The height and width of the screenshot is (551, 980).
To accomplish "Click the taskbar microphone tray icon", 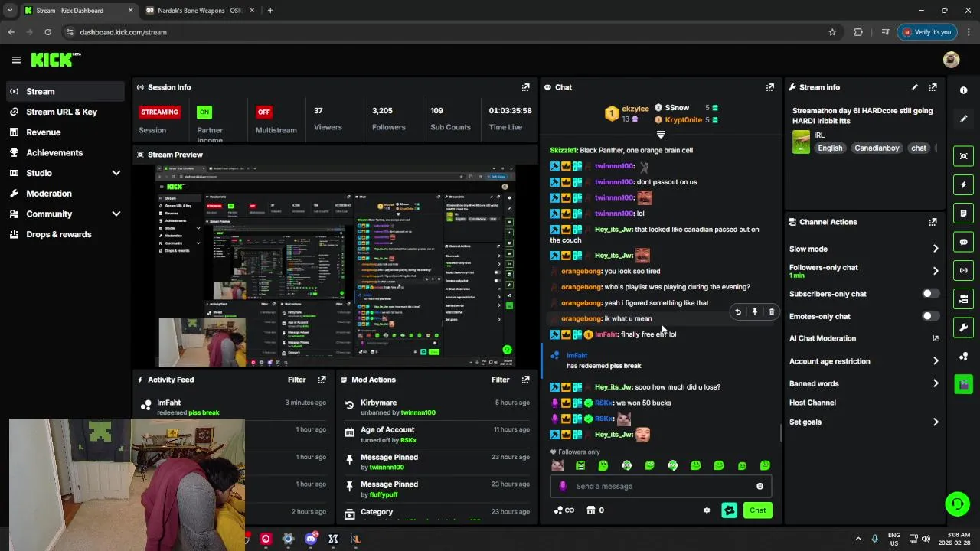I will coord(874,538).
